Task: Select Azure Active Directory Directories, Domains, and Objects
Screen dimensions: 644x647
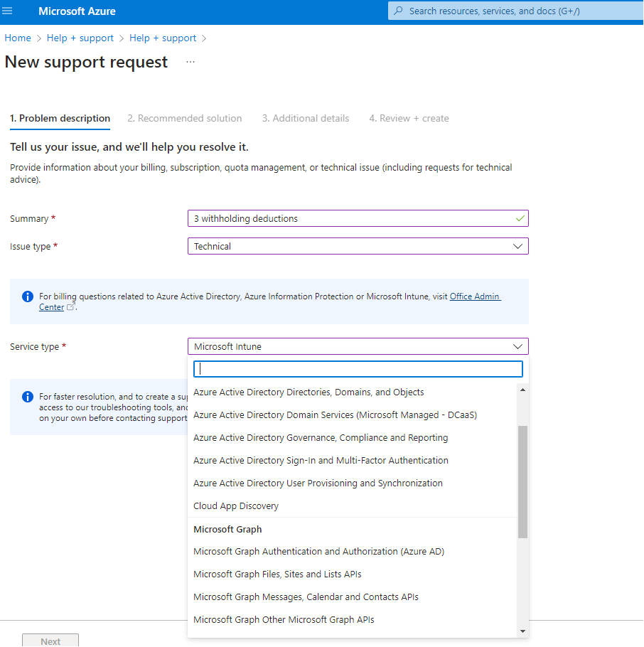Action: [x=352, y=392]
